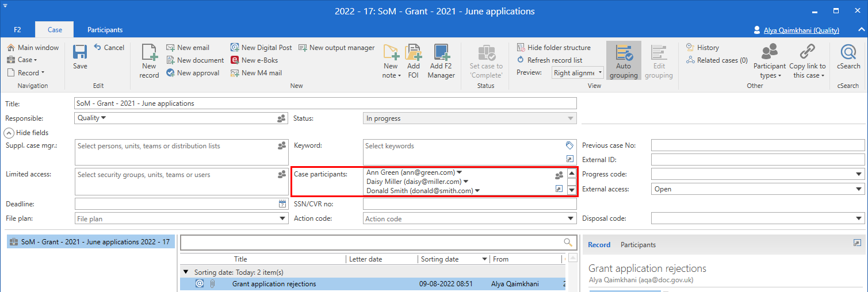Screen dimensions: 868x292
Task: Open the Deadline calendar picker
Action: click(x=282, y=204)
